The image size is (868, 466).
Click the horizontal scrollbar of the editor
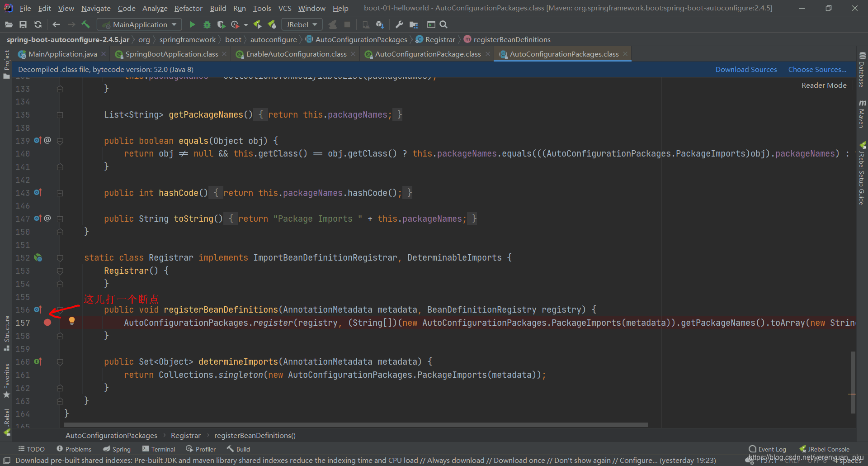tap(356, 425)
